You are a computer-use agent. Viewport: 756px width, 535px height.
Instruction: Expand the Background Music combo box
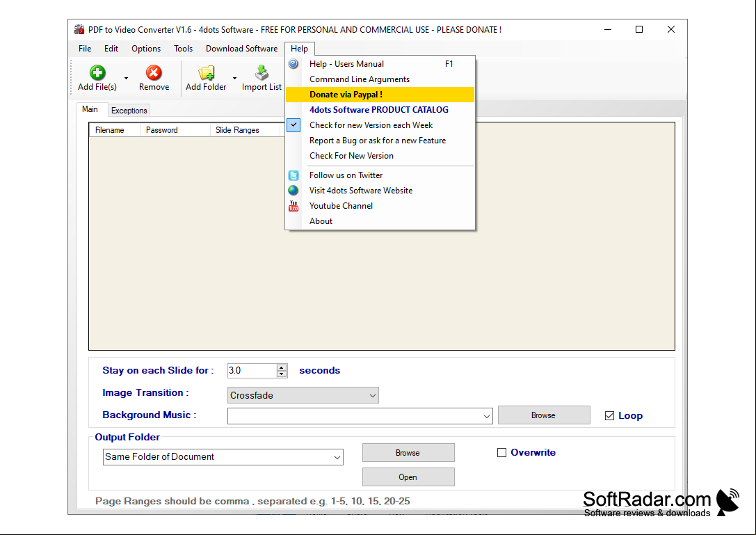click(486, 416)
